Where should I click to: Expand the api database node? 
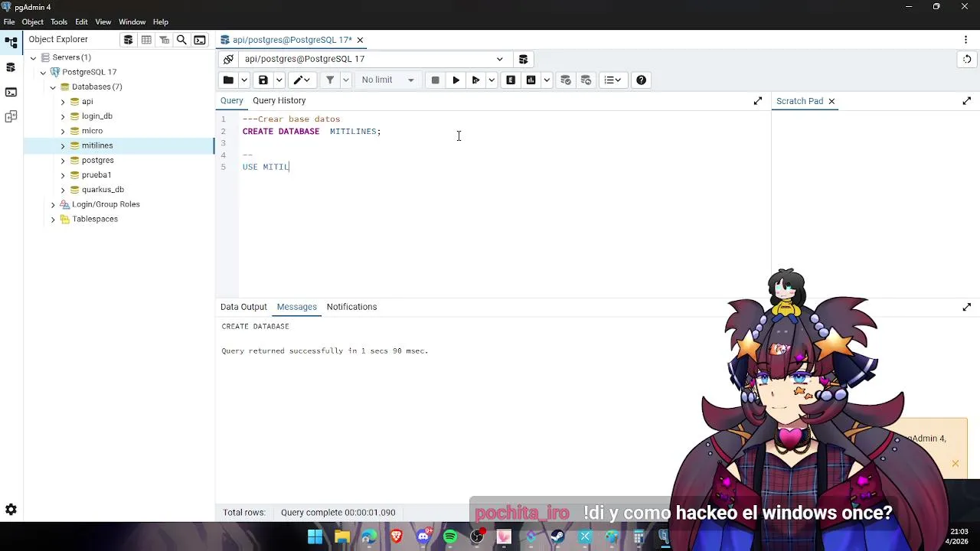point(63,102)
